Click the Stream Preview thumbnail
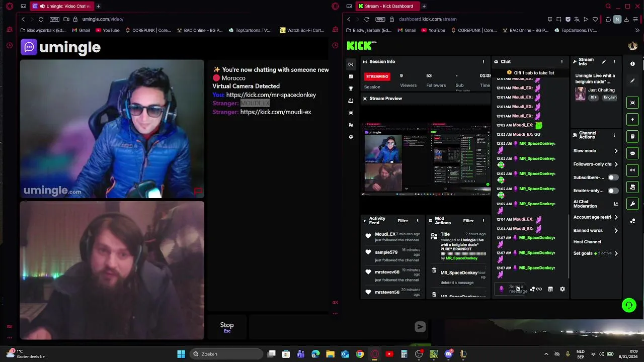Image resolution: width=644 pixels, height=362 pixels. [426, 158]
